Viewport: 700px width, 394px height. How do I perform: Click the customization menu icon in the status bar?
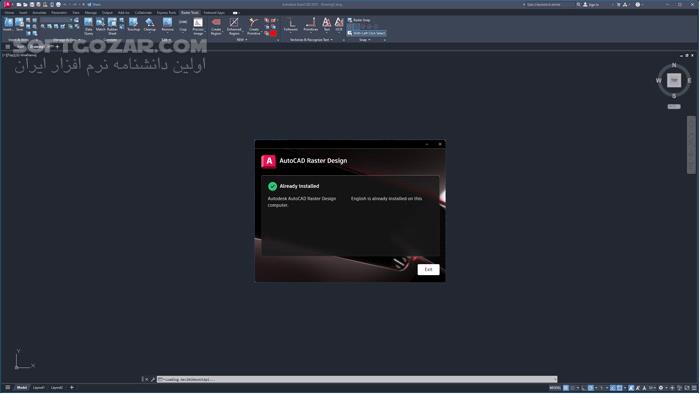(x=694, y=388)
